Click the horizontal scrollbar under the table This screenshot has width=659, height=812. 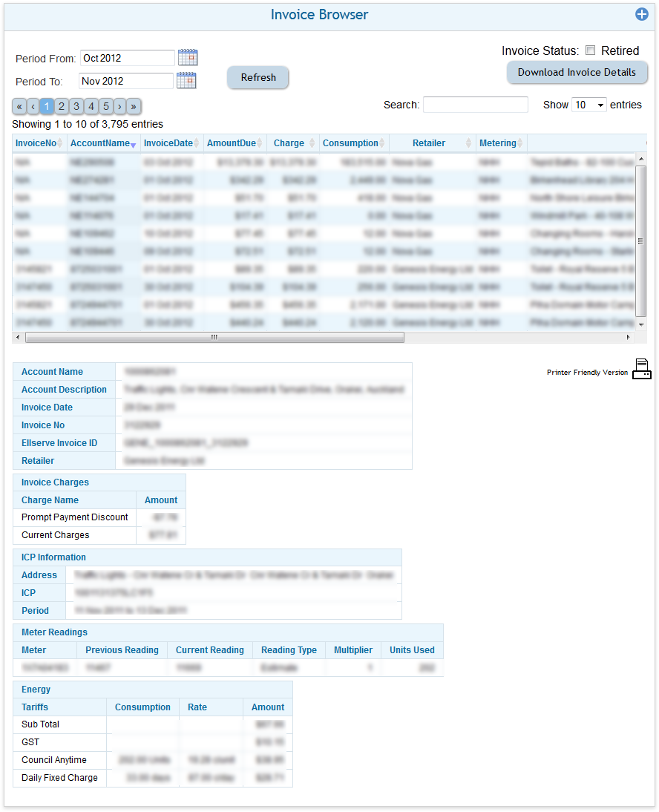[x=214, y=337]
